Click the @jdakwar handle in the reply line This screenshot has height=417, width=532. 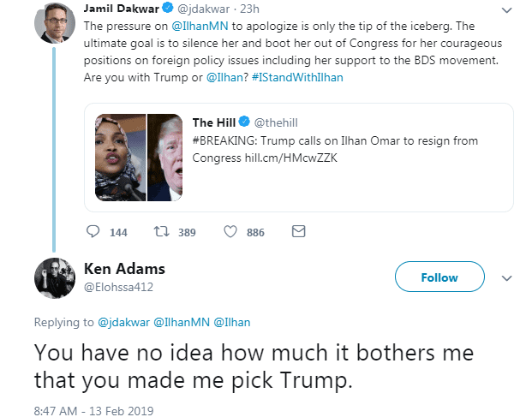123,322
